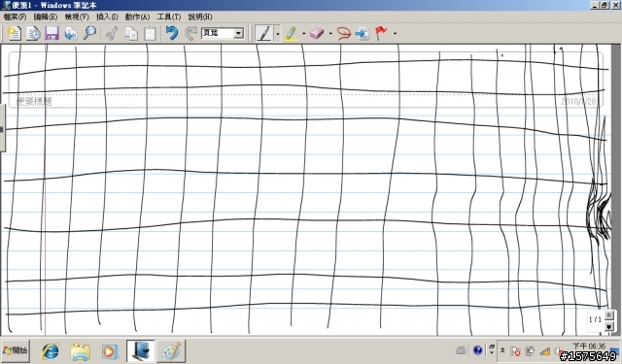Open the Pen options dropdown arrow
This screenshot has width=622, height=364.
tap(278, 34)
